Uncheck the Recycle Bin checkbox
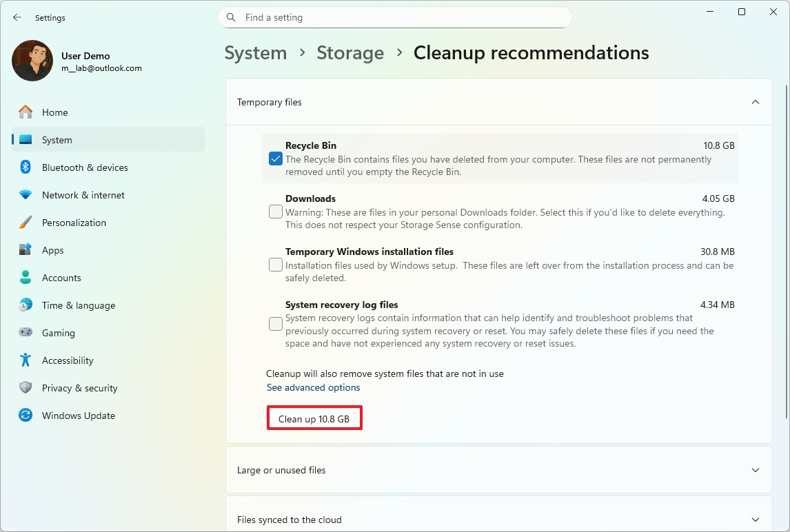 tap(276, 159)
